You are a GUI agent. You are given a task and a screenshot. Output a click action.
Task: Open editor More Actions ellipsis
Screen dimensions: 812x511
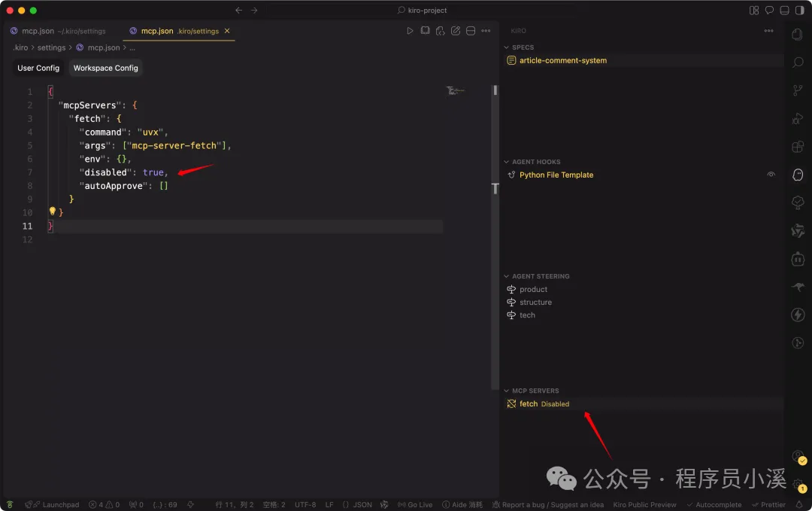(486, 31)
